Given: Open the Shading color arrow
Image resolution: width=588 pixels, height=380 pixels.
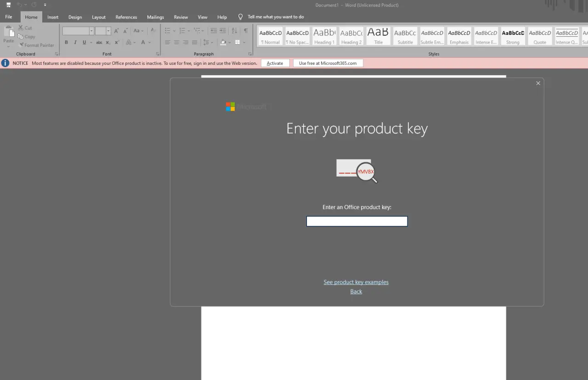Looking at the screenshot, I should (x=230, y=42).
